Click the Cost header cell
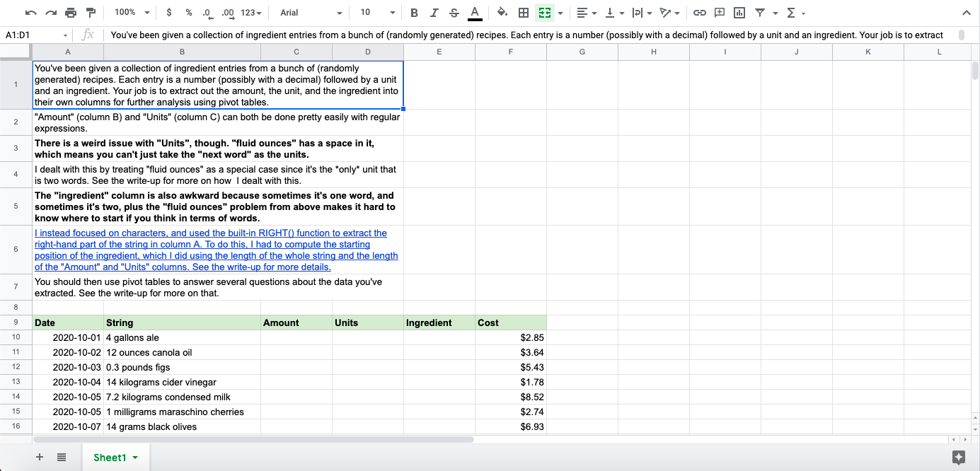The image size is (980, 471). click(511, 322)
